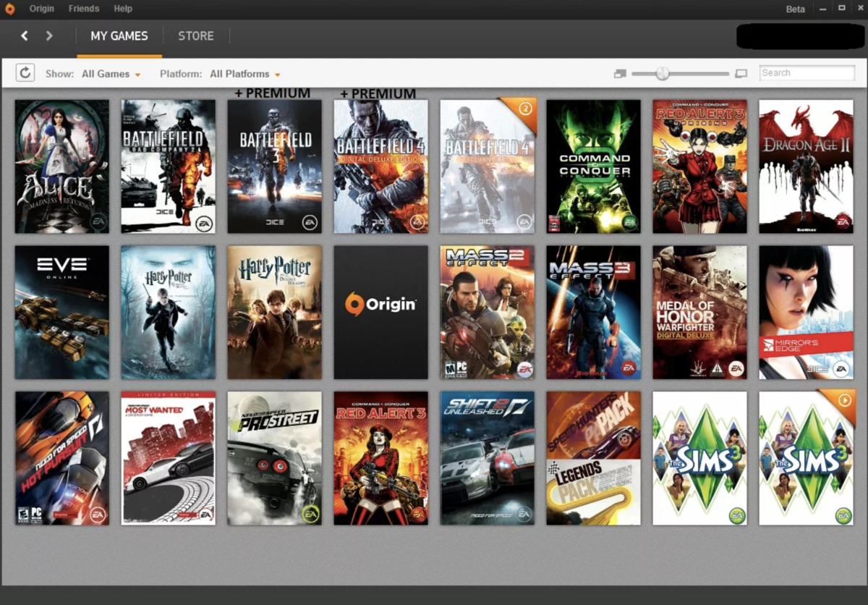This screenshot has height=605, width=868.
Task: Select the Mirror's Edge tile
Action: point(807,313)
